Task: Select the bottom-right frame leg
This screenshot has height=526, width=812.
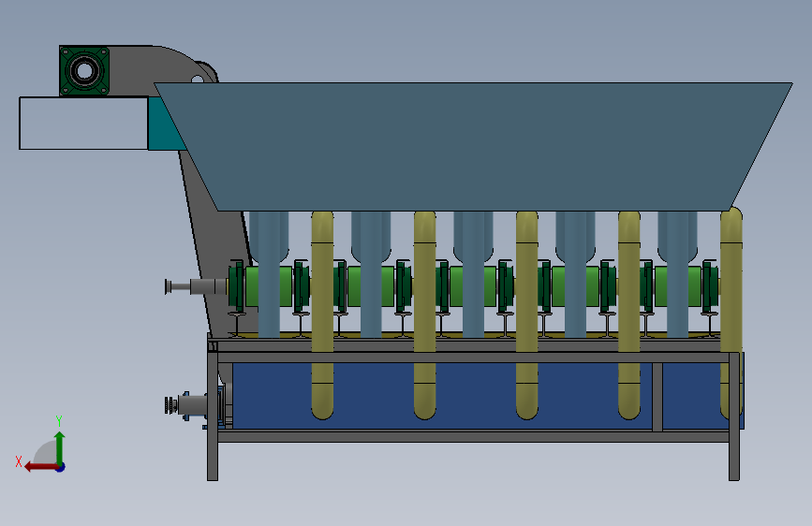Action: (x=734, y=416)
